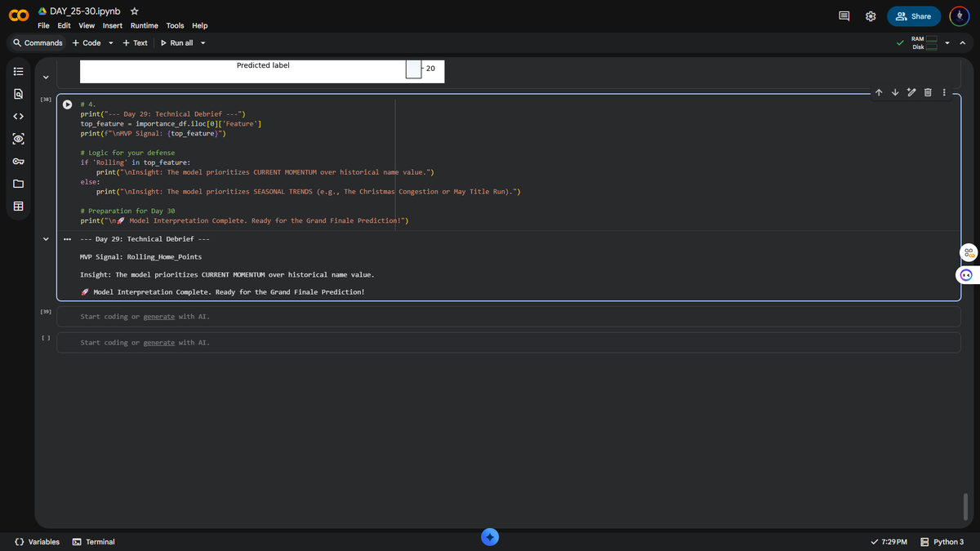Focus the empty code cell 39
Viewport: 980px width, 551px height.
pos(508,317)
